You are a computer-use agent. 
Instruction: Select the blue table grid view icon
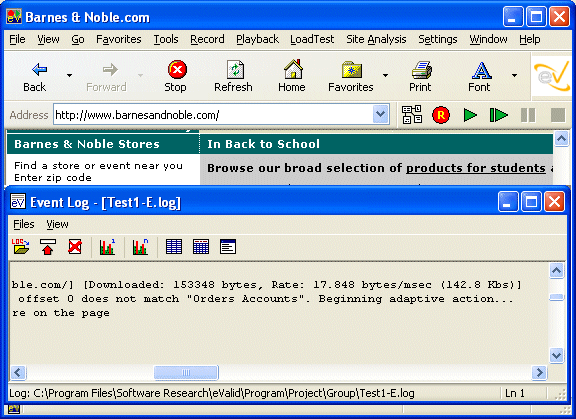tap(174, 246)
